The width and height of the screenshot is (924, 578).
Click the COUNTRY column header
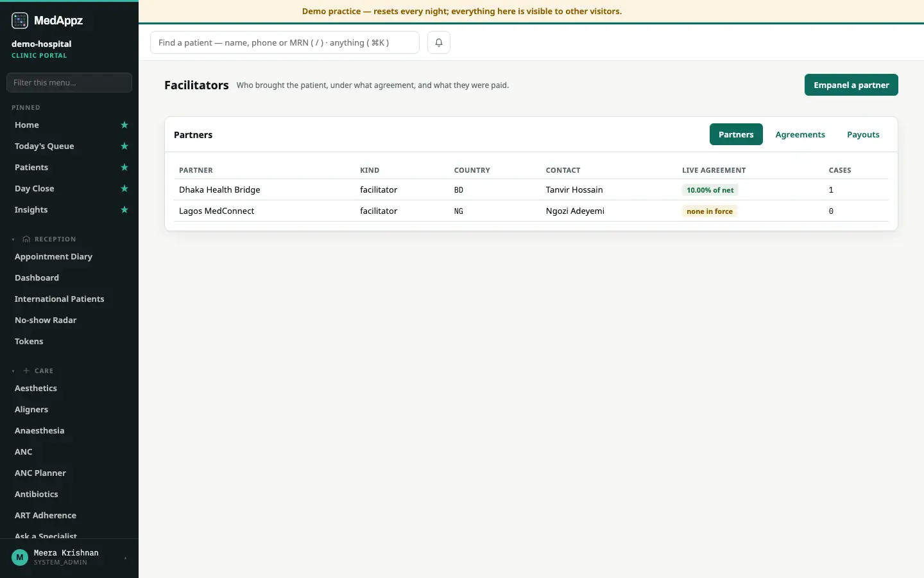472,170
